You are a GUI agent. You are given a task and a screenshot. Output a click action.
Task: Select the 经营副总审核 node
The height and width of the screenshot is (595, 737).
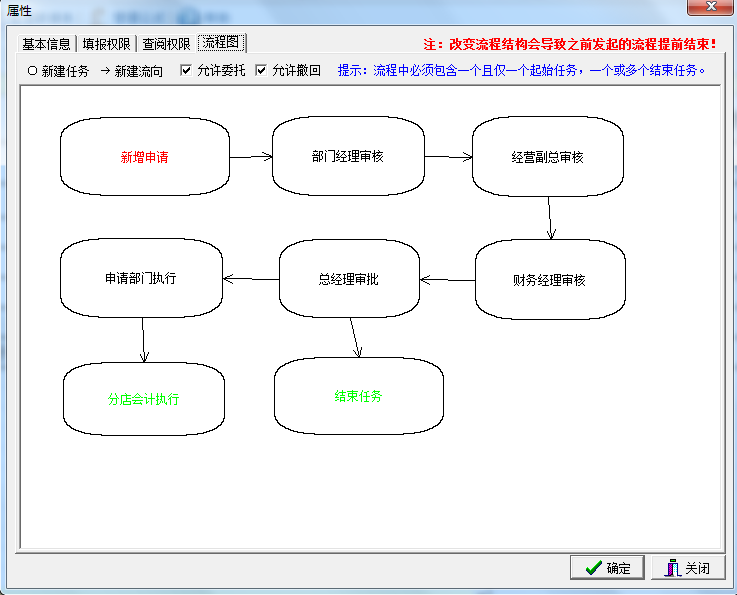coord(548,157)
